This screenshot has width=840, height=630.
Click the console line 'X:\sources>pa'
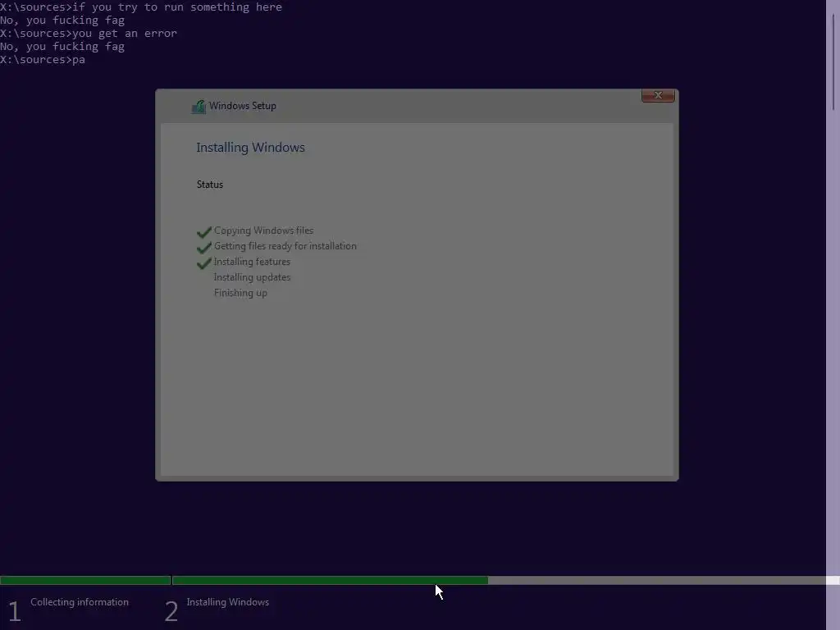pos(43,59)
